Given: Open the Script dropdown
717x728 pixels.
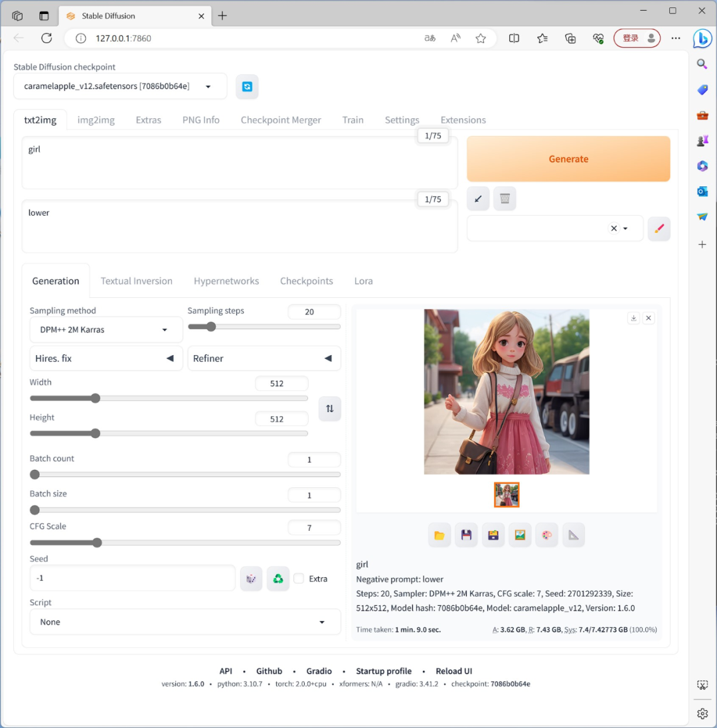Looking at the screenshot, I should 185,622.
